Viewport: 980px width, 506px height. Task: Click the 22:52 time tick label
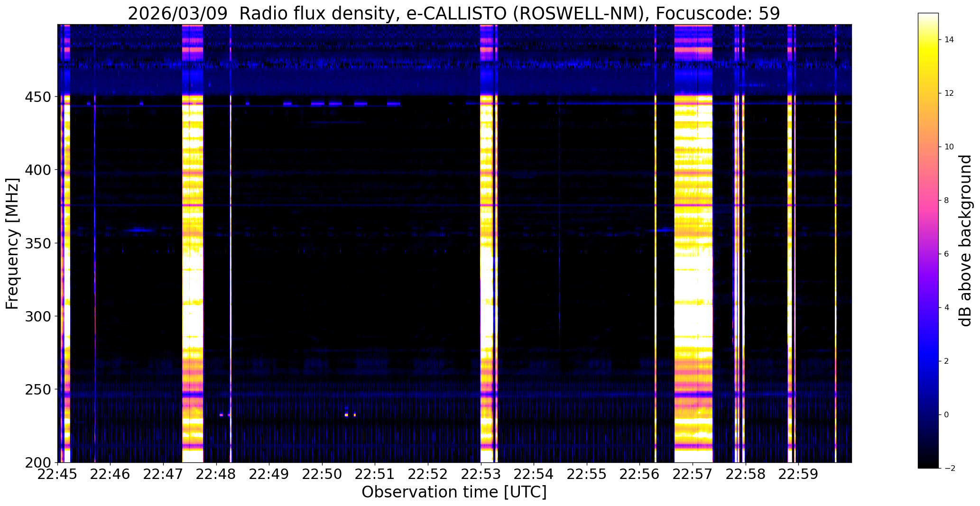click(428, 474)
